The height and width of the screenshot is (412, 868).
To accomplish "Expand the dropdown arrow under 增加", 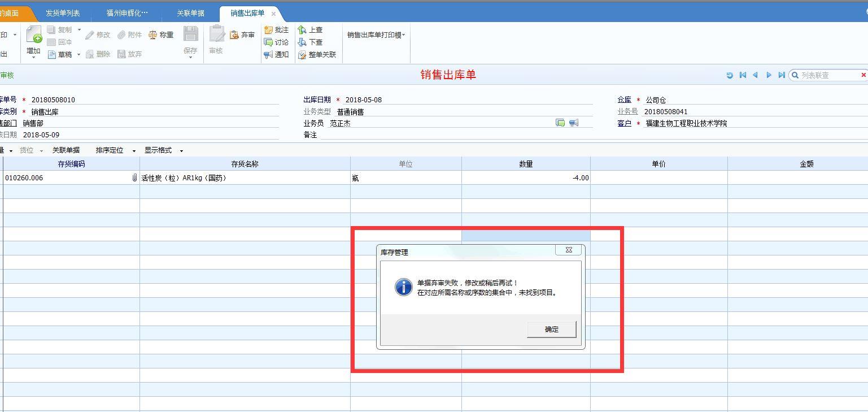I will point(33,58).
